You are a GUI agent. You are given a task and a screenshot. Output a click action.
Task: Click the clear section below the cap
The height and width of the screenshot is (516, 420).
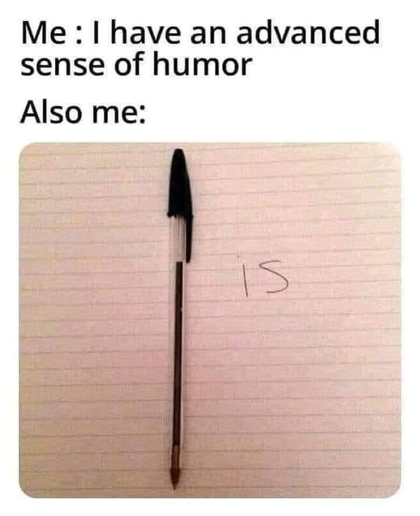click(x=177, y=239)
